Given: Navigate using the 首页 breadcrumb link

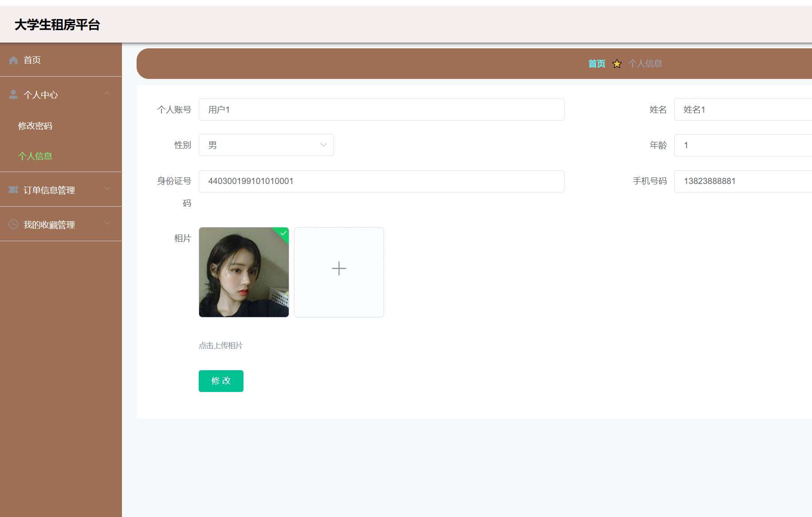Looking at the screenshot, I should click(x=596, y=64).
